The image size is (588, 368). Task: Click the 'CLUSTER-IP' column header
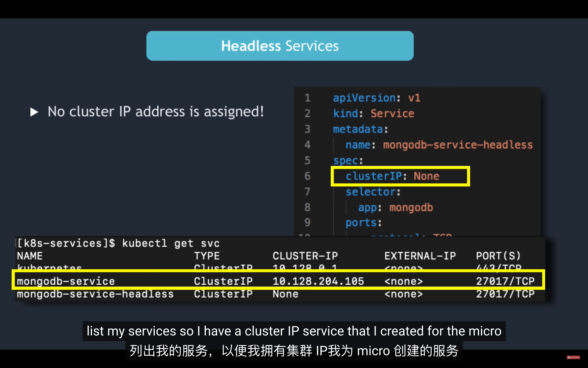point(305,256)
